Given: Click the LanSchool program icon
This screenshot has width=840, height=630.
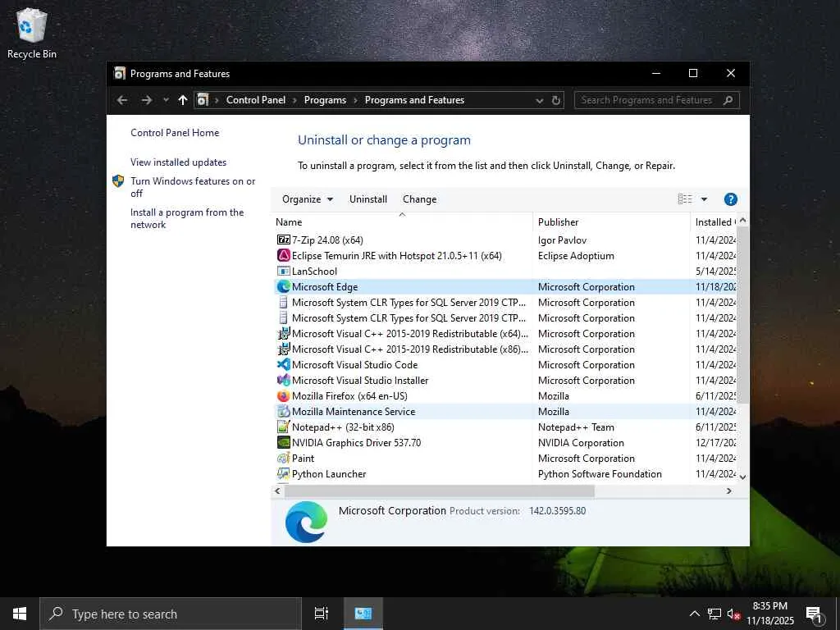Looking at the screenshot, I should tap(283, 271).
